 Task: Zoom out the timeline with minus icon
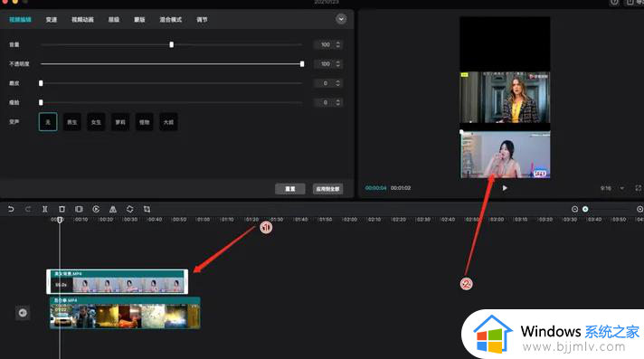[574, 209]
